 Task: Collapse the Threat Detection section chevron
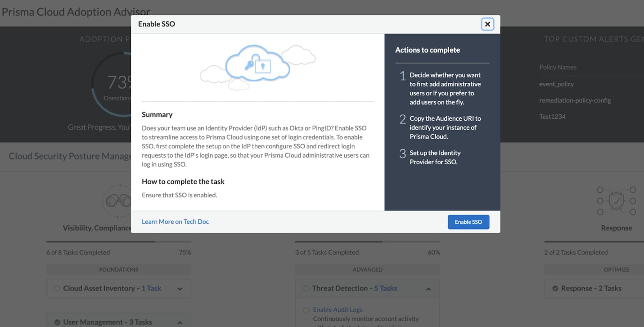428,289
